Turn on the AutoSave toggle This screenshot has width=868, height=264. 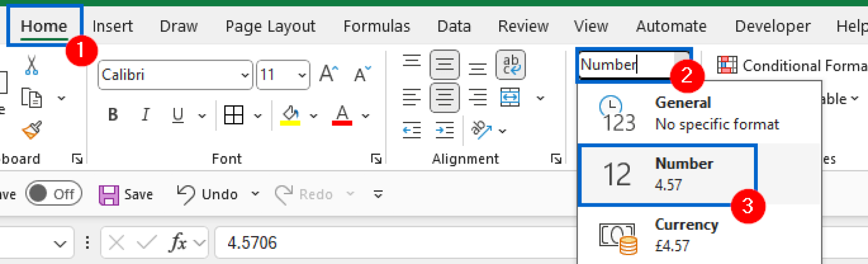point(54,194)
